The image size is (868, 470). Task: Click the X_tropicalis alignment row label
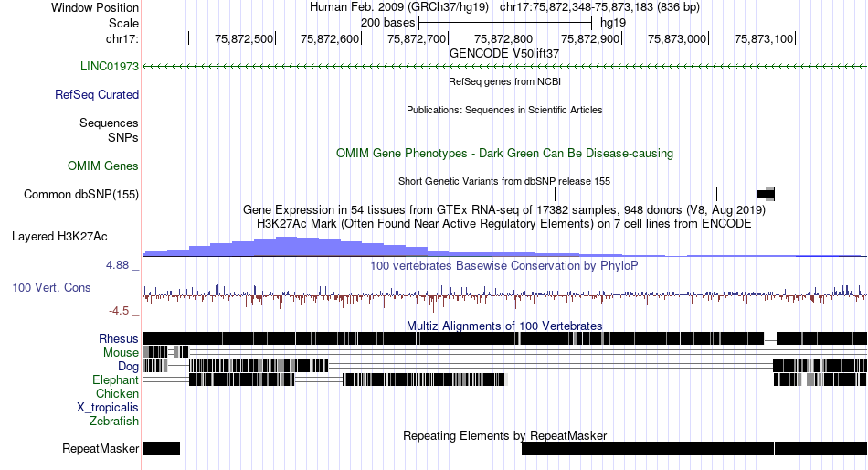point(108,408)
